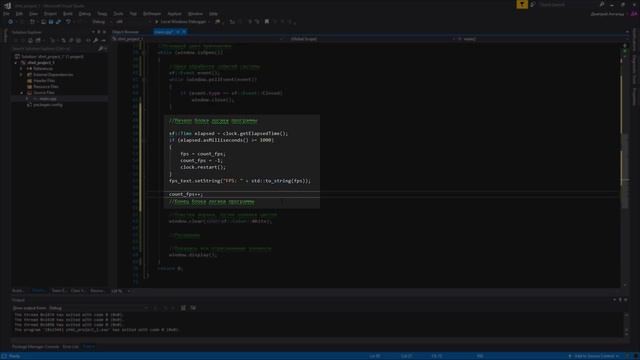640x360 pixels.
Task: Click the Properties wrench icon in Solution Explorer
Action: point(96,41)
